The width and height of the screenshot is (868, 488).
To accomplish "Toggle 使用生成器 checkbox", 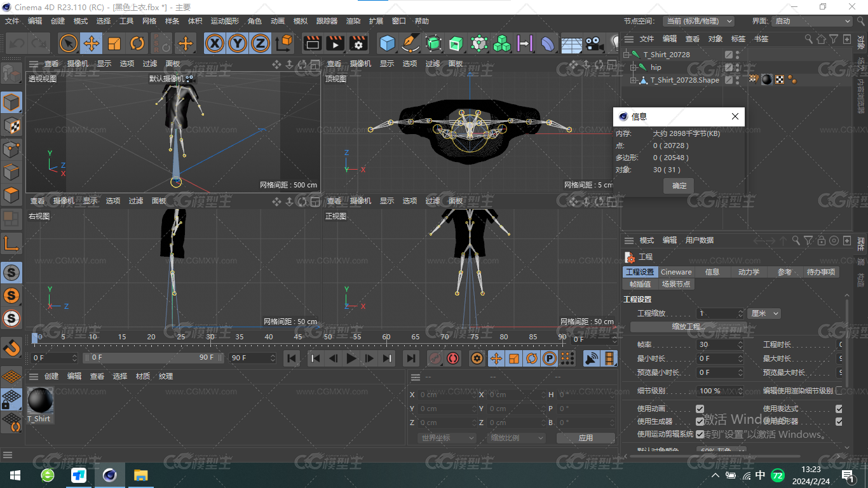I will (x=700, y=421).
